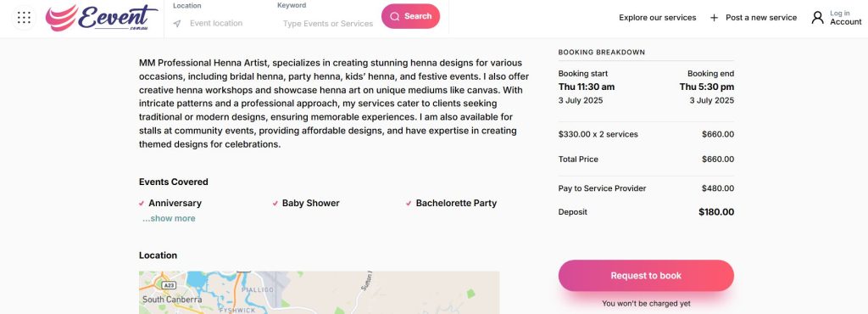
Task: Open the dotted grid apps menu icon
Action: (24, 18)
